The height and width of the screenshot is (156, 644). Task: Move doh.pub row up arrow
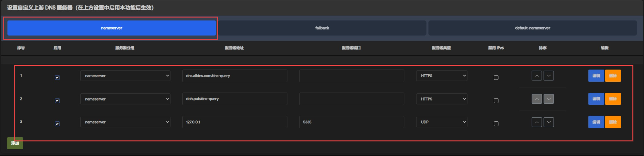pyautogui.click(x=536, y=99)
